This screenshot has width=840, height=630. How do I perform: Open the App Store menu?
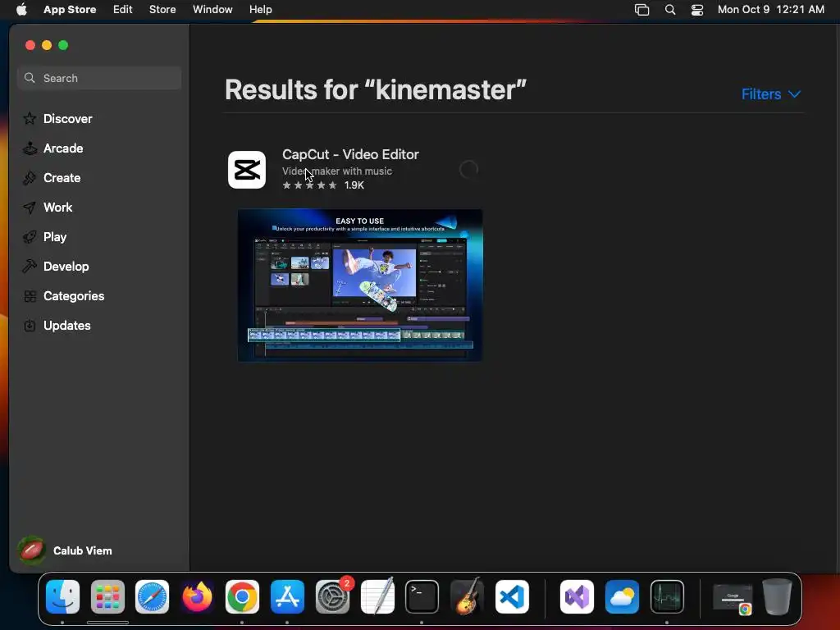pos(70,9)
